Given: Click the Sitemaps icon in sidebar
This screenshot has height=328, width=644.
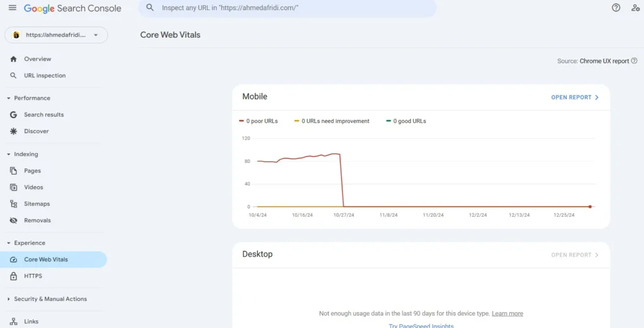Looking at the screenshot, I should (x=13, y=204).
